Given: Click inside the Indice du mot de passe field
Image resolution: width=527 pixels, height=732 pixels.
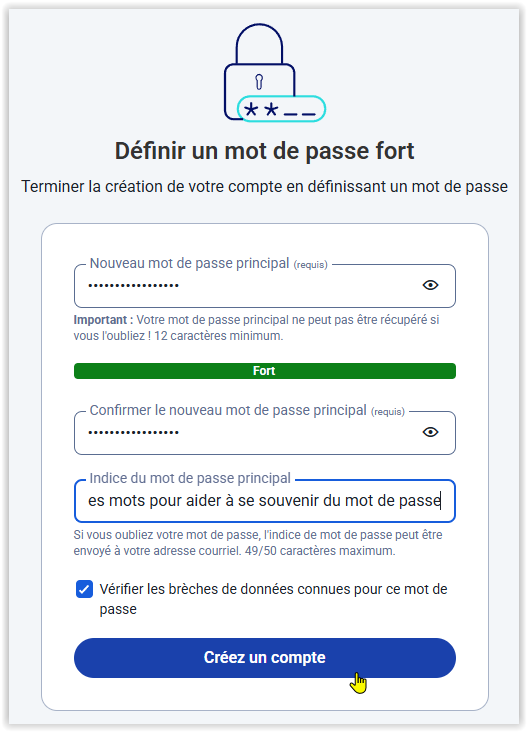Looking at the screenshot, I should pos(265,501).
